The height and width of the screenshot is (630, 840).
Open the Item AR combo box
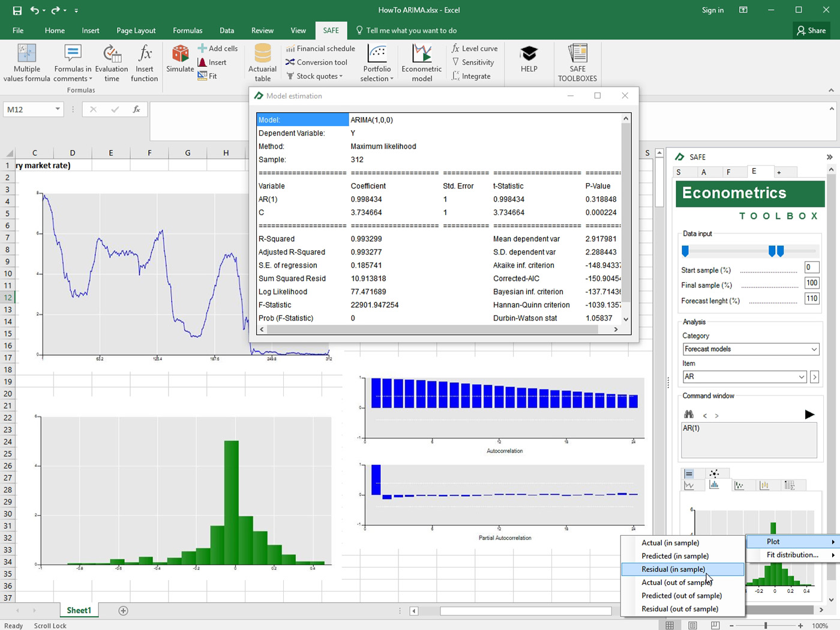coord(745,377)
